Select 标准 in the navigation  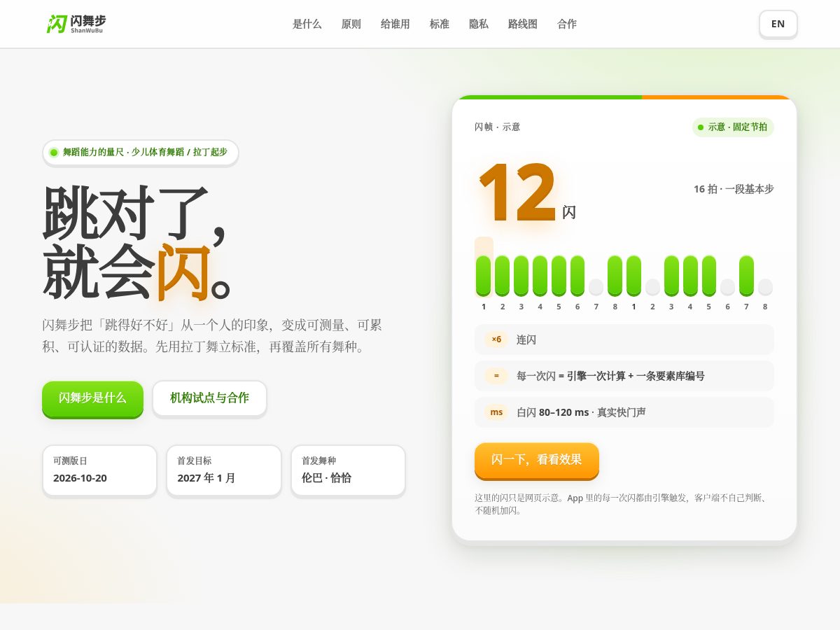[439, 24]
